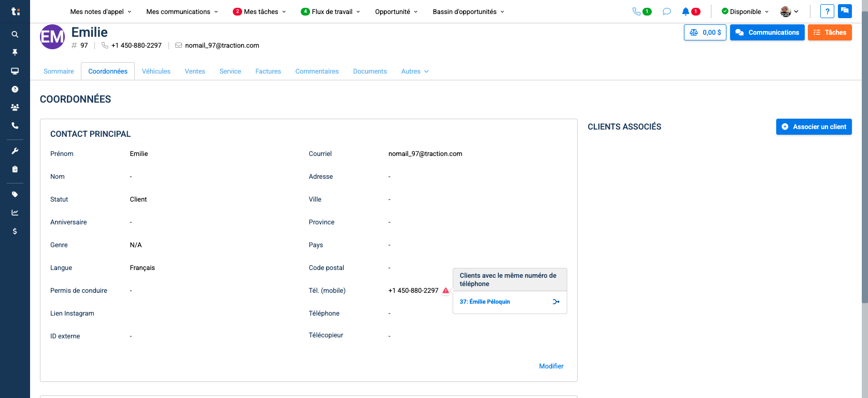Click the merge icon next to Émilie Péloquin

click(556, 302)
